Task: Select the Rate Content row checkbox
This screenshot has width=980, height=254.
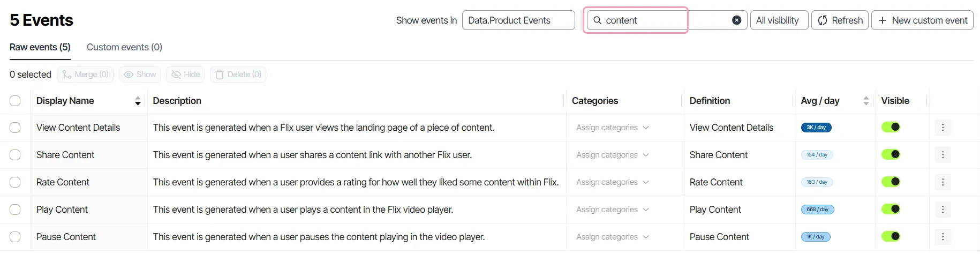Action: coord(15,182)
